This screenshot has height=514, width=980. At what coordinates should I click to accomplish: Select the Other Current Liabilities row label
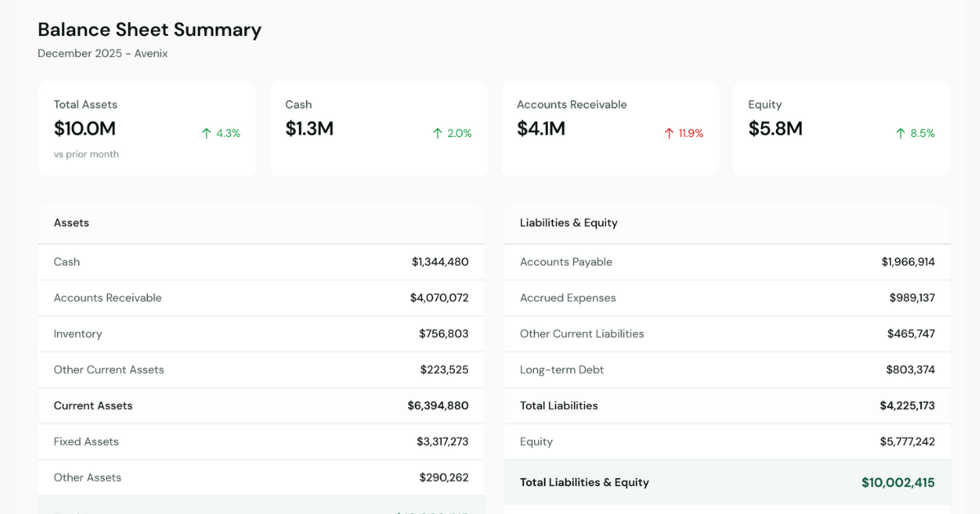(x=581, y=334)
